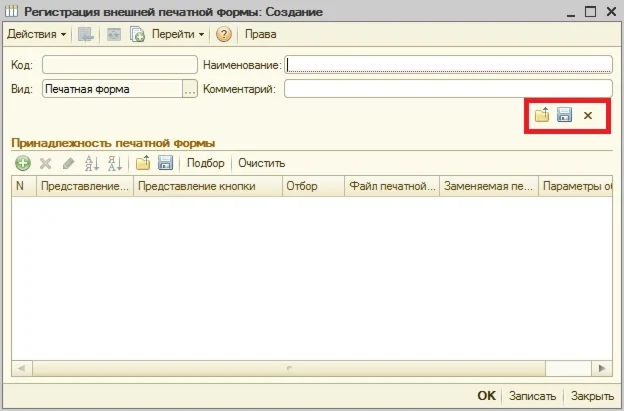Click the Очистить button
This screenshot has height=411, width=624.
262,163
